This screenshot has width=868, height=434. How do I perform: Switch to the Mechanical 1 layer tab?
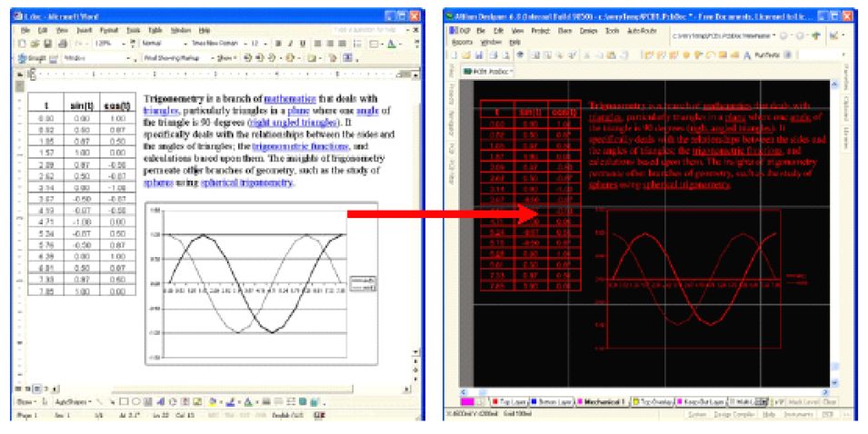coord(604,400)
